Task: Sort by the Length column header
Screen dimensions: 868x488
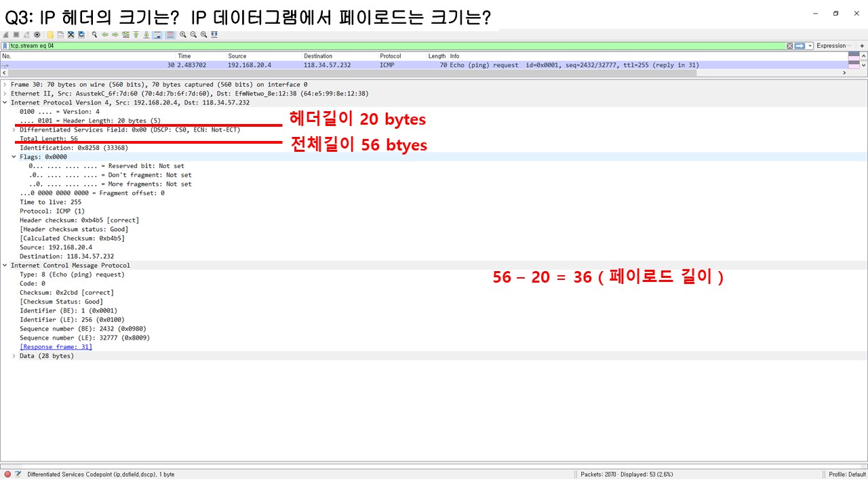Action: click(437, 56)
